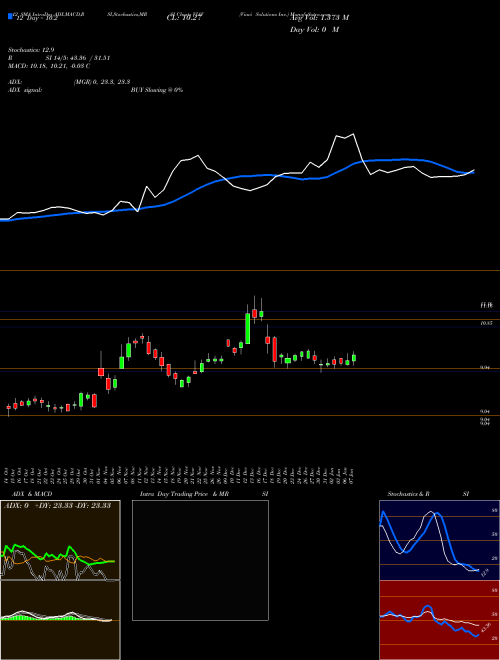This screenshot has width=500, height=660.
Task: Open the blue Stochastics chart thumbnail
Action: 439,540
